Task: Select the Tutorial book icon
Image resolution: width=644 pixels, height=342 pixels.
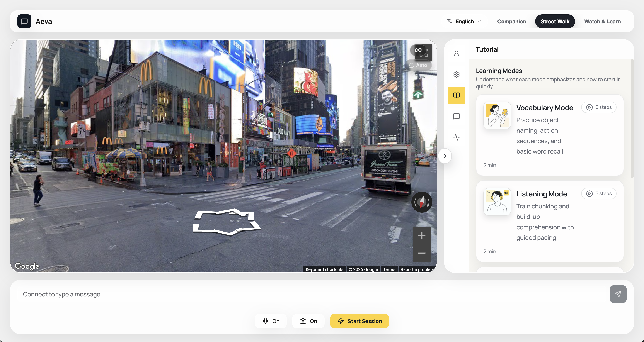Action: [456, 95]
